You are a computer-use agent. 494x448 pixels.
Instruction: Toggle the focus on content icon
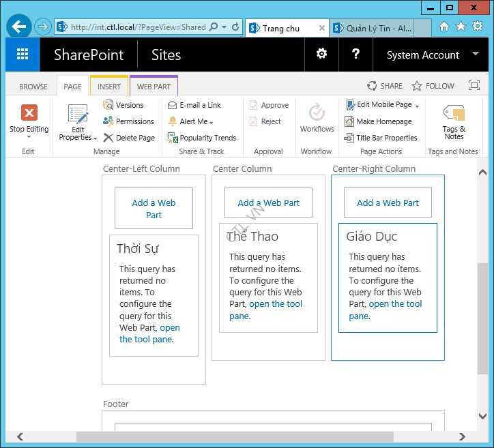pos(474,86)
